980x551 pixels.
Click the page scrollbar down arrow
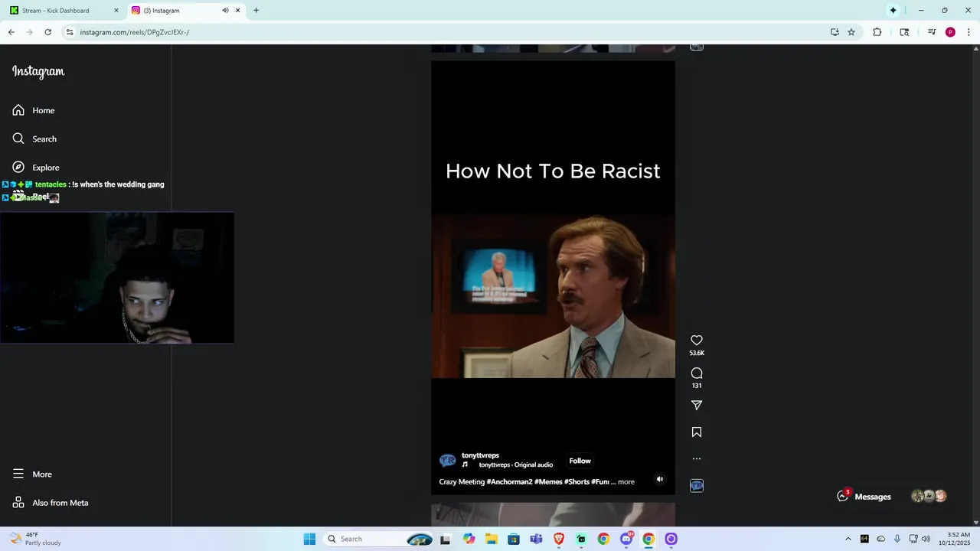point(975,522)
